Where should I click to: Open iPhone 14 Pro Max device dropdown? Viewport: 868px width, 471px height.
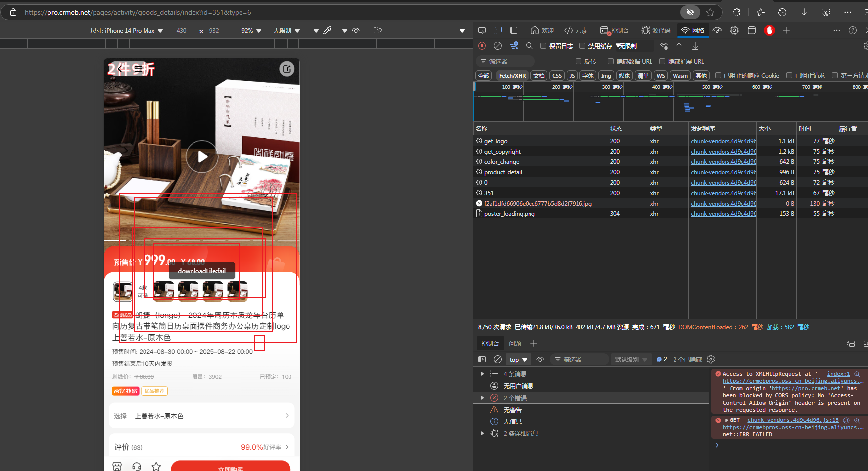[127, 30]
